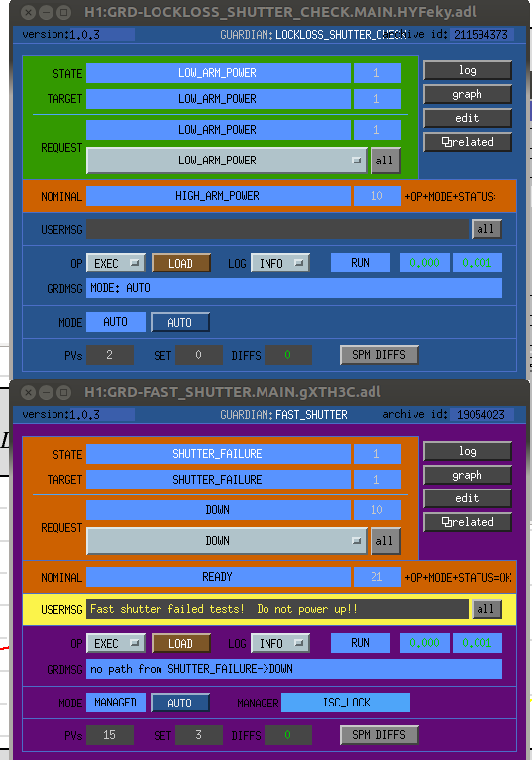532x760 pixels.
Task: Click nominal index 10 next to HIGH_ARM_POWER
Action: 376,196
